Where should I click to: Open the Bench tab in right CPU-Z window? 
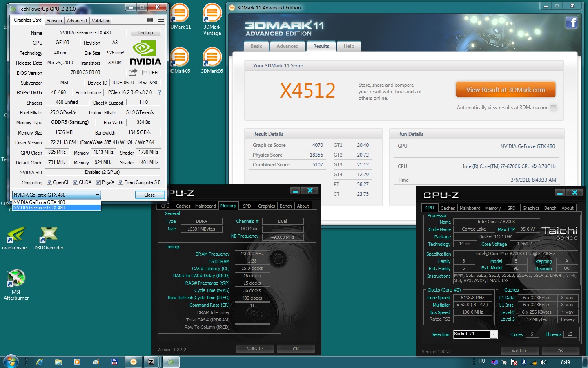pos(550,208)
